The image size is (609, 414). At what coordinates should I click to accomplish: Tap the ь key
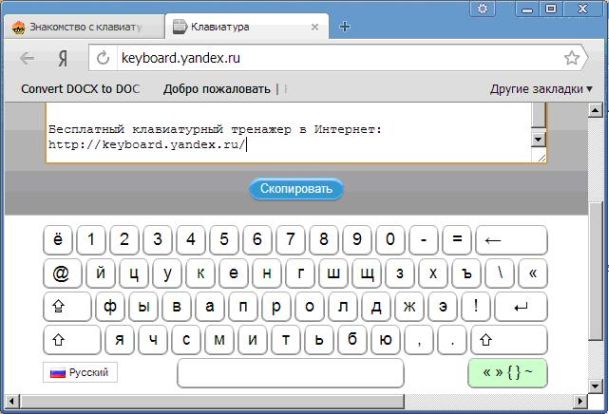[319, 340]
